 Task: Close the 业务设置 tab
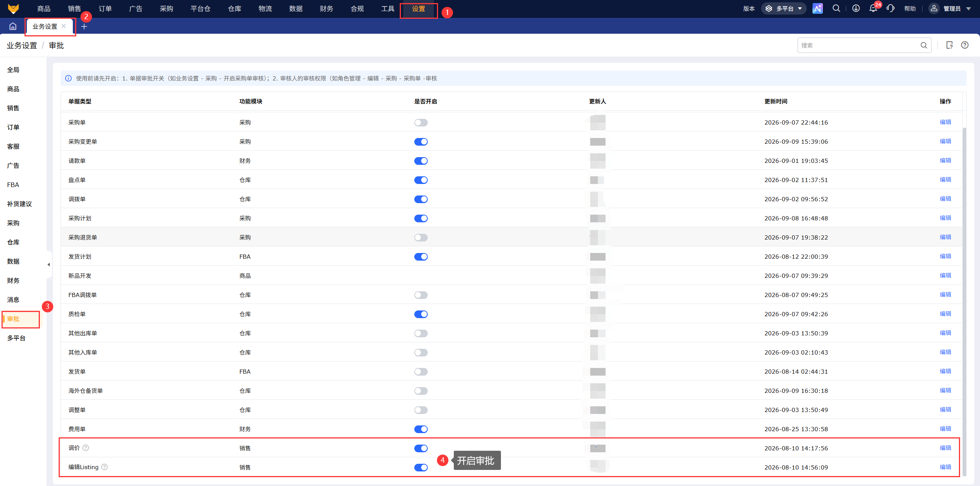coord(64,26)
